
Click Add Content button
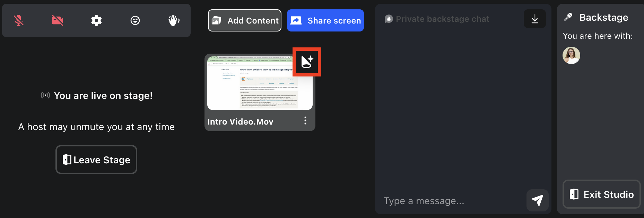tap(245, 20)
